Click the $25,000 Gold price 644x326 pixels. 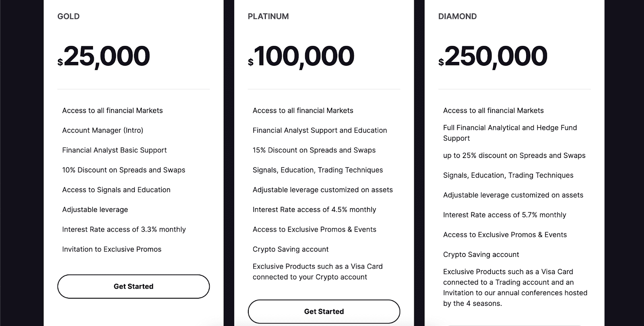[104, 56]
